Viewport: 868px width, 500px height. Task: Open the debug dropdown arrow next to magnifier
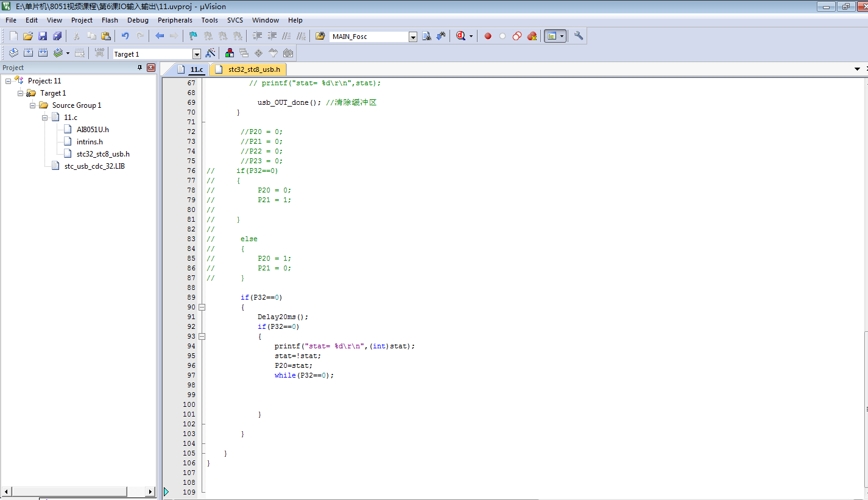pos(471,37)
